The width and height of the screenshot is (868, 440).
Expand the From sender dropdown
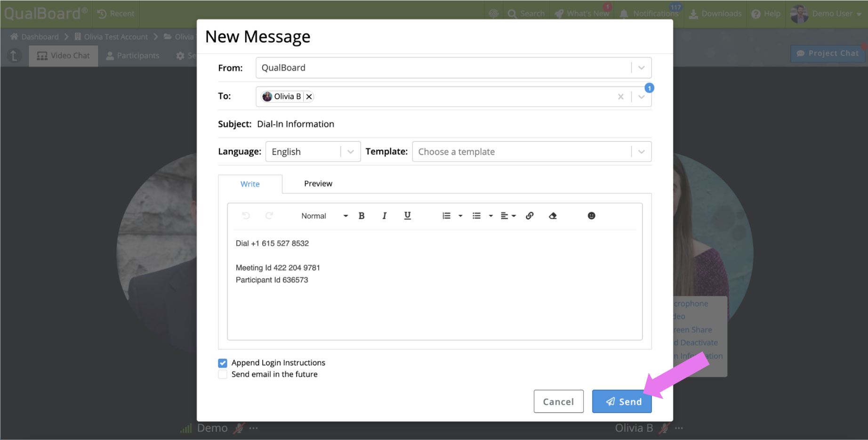point(642,68)
